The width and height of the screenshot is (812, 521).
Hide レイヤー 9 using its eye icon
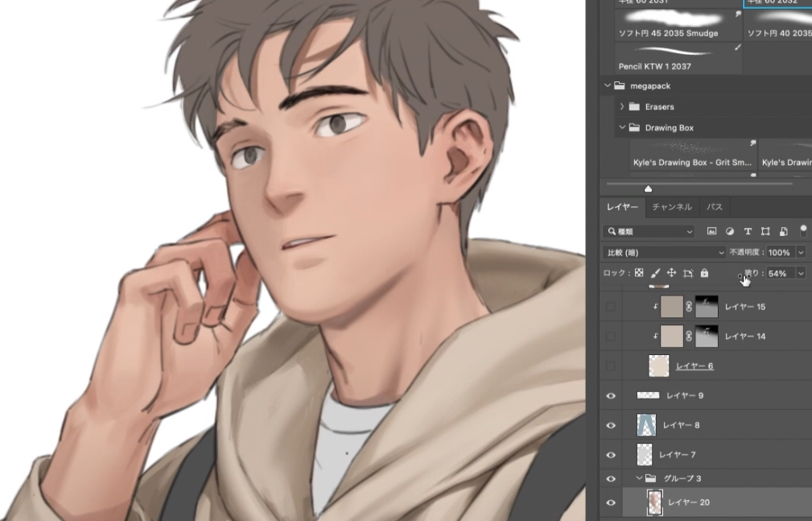click(x=611, y=395)
